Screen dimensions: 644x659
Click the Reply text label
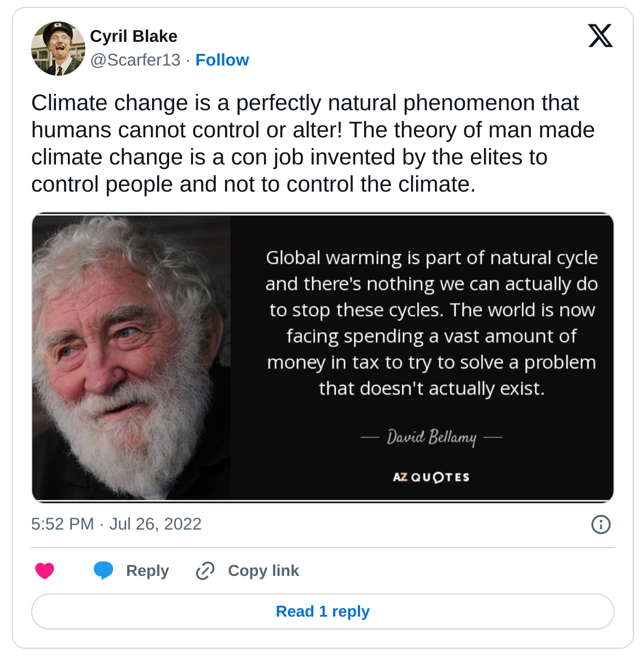(148, 571)
